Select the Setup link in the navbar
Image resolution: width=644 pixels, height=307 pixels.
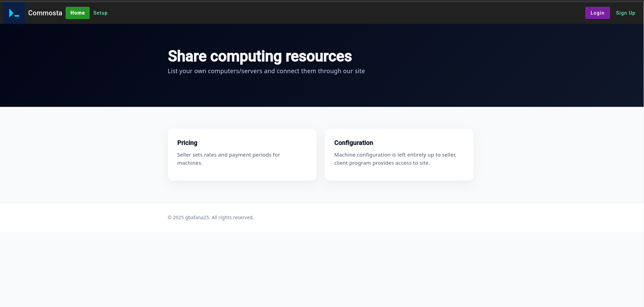point(100,13)
